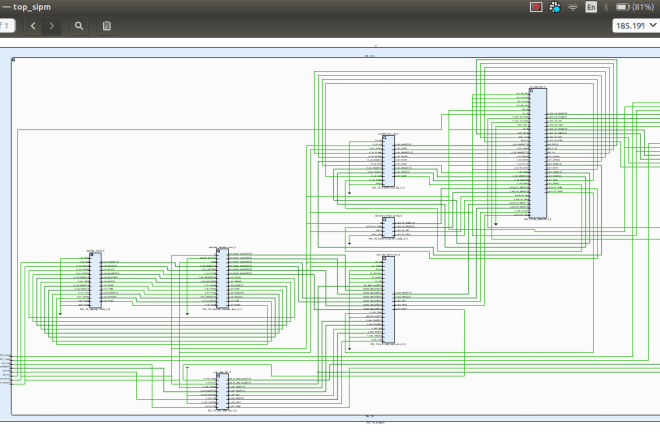Open the document options clipboard icon
The height and width of the screenshot is (440, 660).
pyautogui.click(x=106, y=26)
